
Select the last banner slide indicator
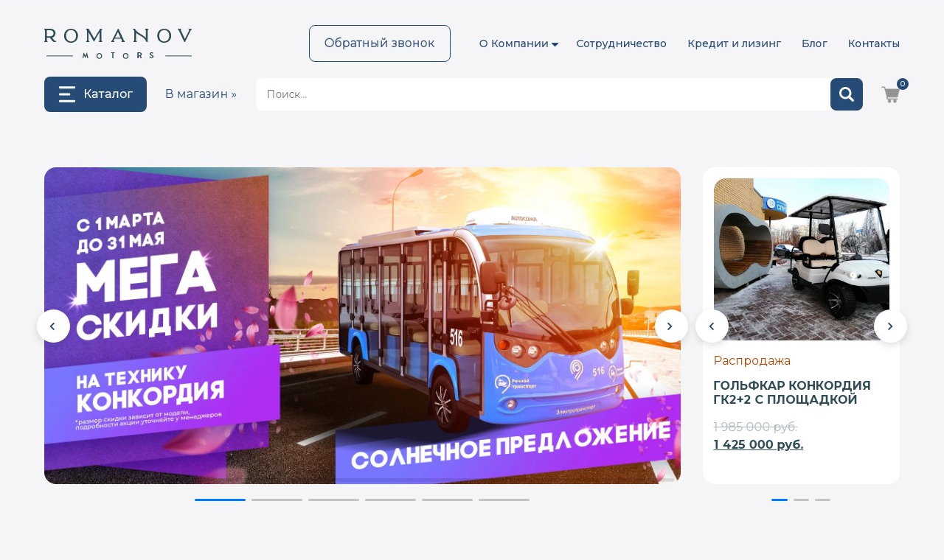pos(504,500)
